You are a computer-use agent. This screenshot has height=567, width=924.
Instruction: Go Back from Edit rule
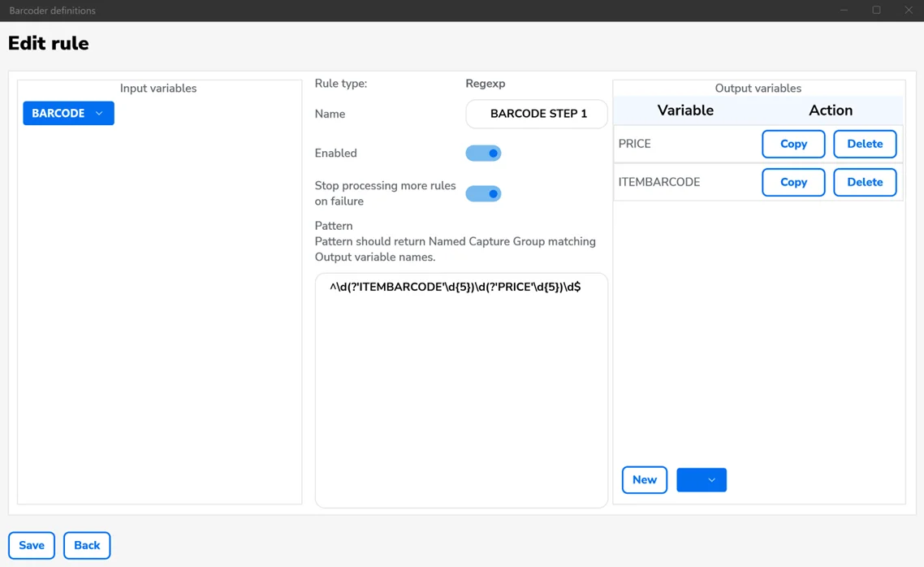(x=87, y=545)
